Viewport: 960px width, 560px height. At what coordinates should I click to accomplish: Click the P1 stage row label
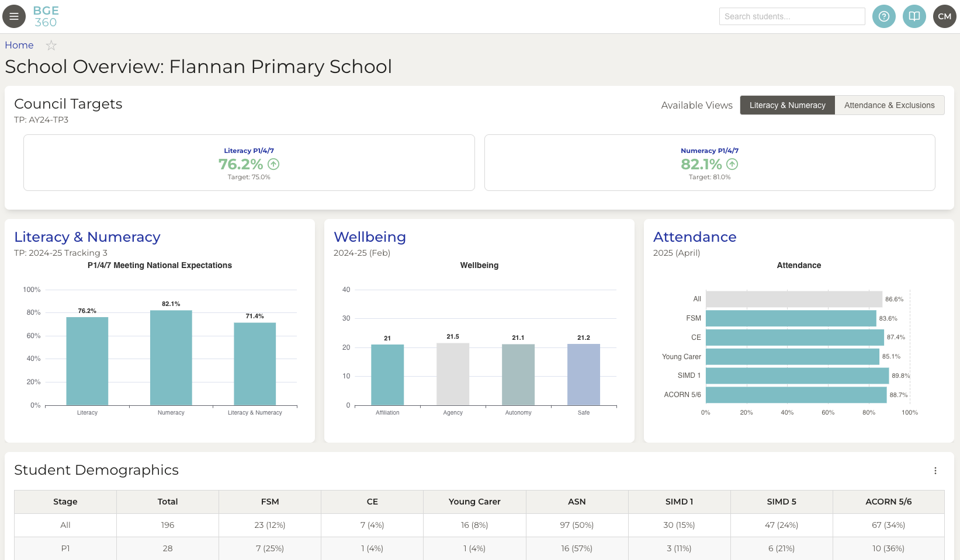65,548
